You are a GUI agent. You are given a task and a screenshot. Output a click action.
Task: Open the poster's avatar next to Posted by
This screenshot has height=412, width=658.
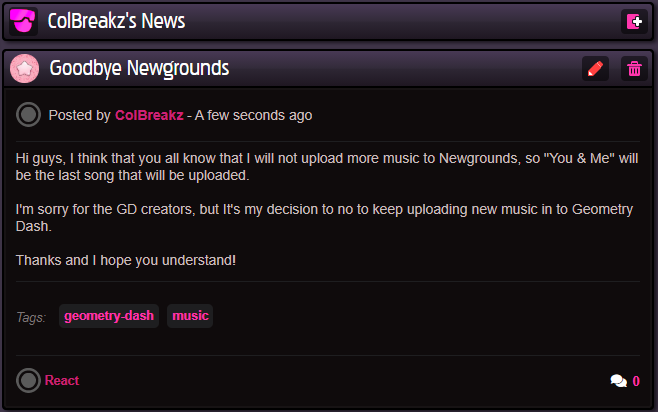coord(28,115)
